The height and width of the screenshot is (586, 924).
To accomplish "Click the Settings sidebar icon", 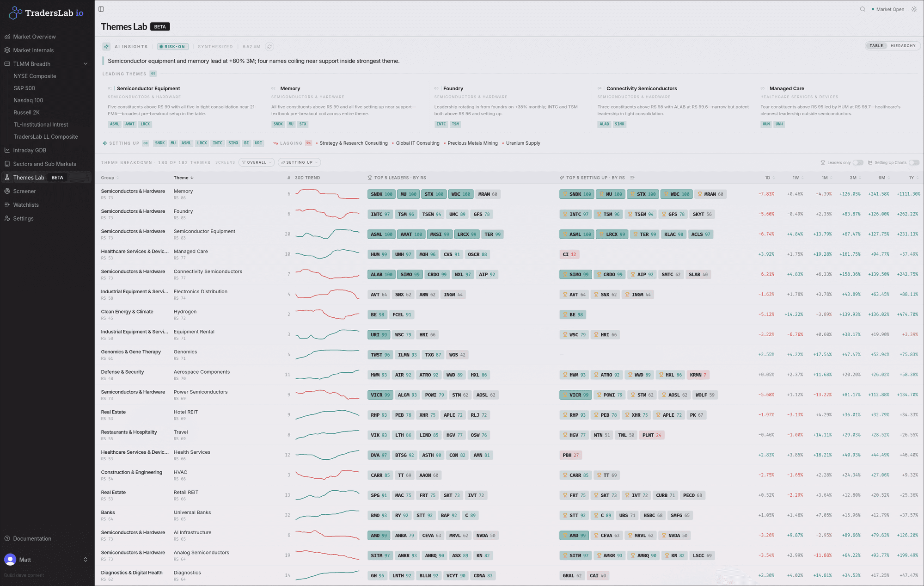I will click(x=7, y=218).
